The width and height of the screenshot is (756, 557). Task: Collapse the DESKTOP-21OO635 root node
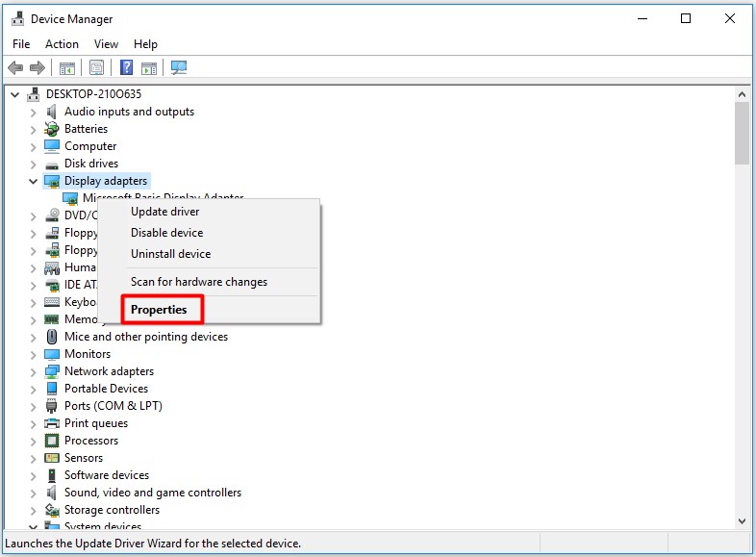[x=15, y=94]
